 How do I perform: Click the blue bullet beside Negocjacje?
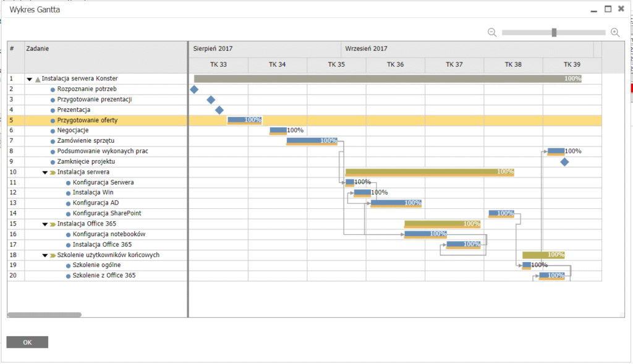click(x=53, y=131)
